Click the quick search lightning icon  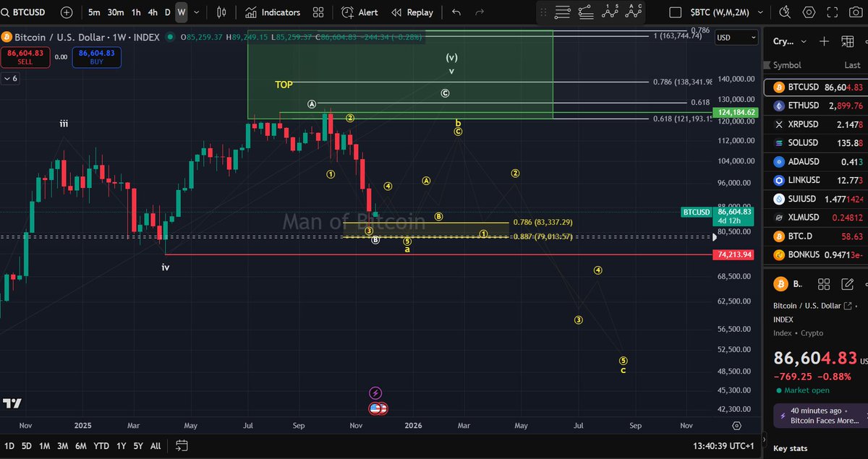click(786, 12)
